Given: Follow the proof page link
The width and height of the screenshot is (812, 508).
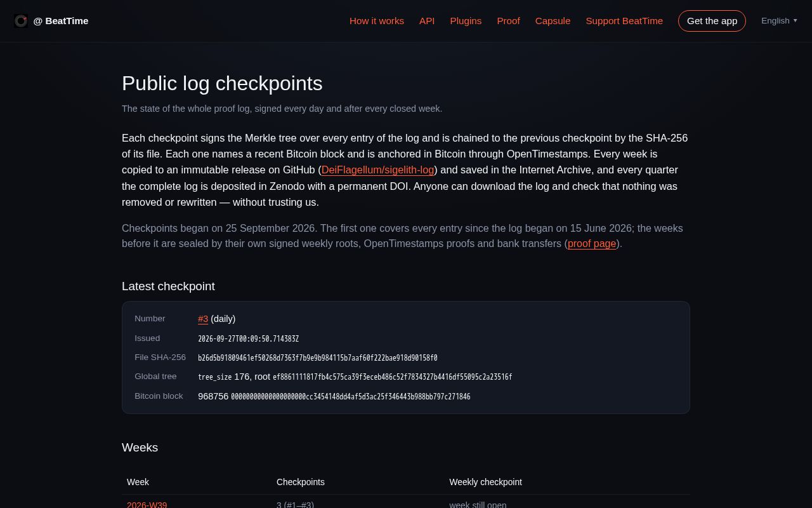Looking at the screenshot, I should pyautogui.click(x=592, y=244).
